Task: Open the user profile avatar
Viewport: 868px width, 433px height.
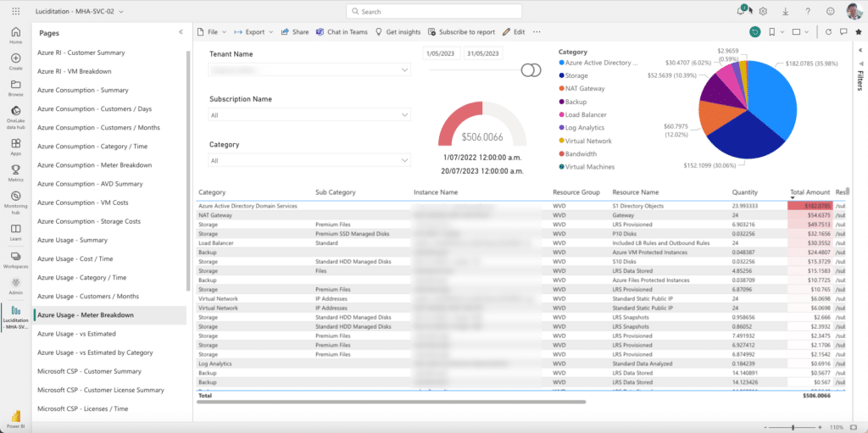Action: (854, 11)
